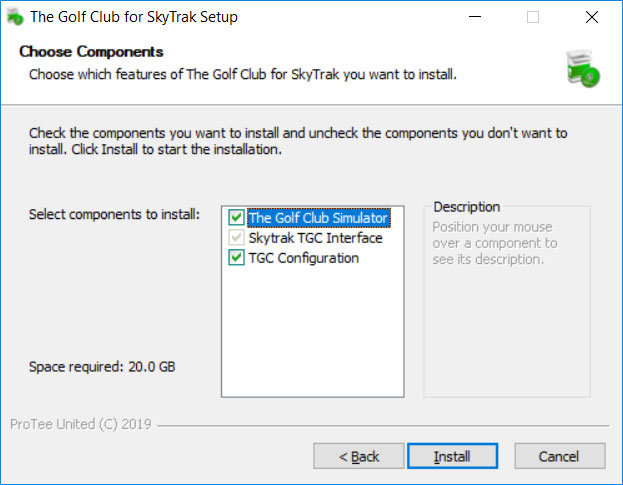623x485 pixels.
Task: Click the Choose Components heading
Action: [x=91, y=52]
